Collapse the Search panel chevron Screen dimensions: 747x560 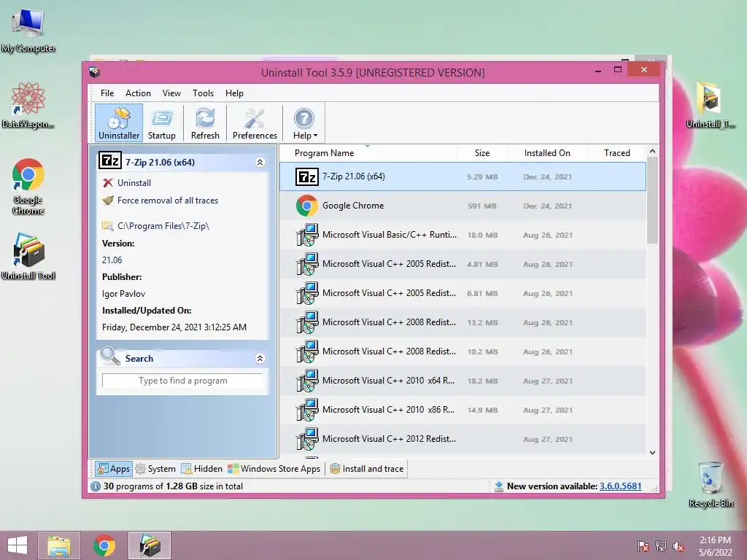[260, 359]
